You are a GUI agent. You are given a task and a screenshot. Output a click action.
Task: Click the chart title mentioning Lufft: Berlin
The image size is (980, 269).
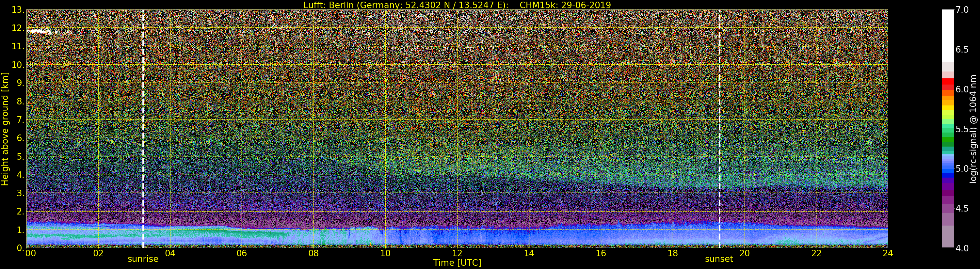(x=457, y=5)
